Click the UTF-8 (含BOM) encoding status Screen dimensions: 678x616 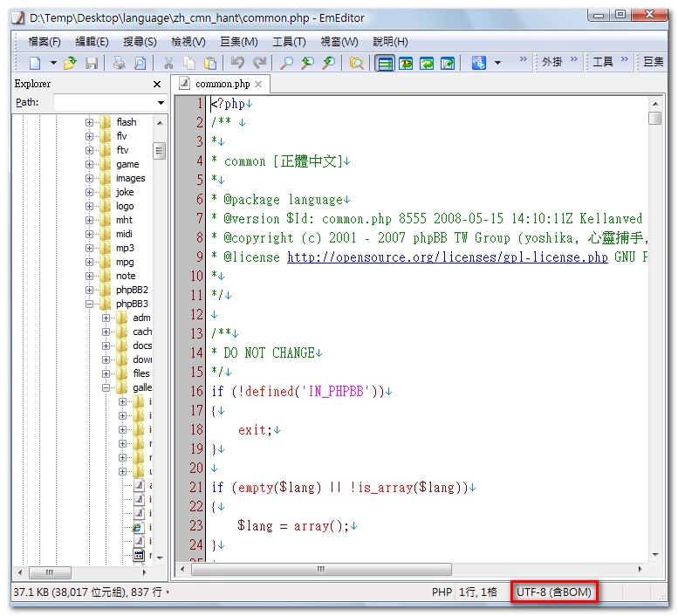(554, 592)
